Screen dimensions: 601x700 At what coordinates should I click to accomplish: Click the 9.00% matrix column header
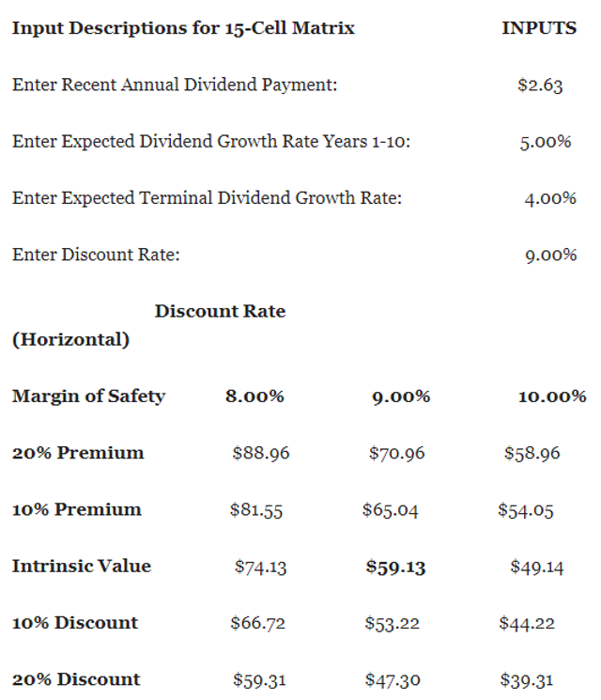tap(401, 397)
